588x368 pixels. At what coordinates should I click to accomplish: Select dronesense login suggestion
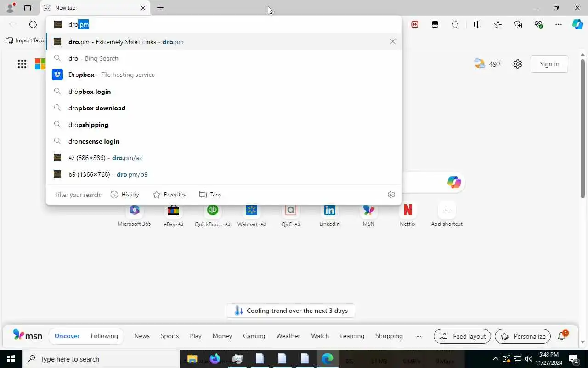[x=224, y=141]
